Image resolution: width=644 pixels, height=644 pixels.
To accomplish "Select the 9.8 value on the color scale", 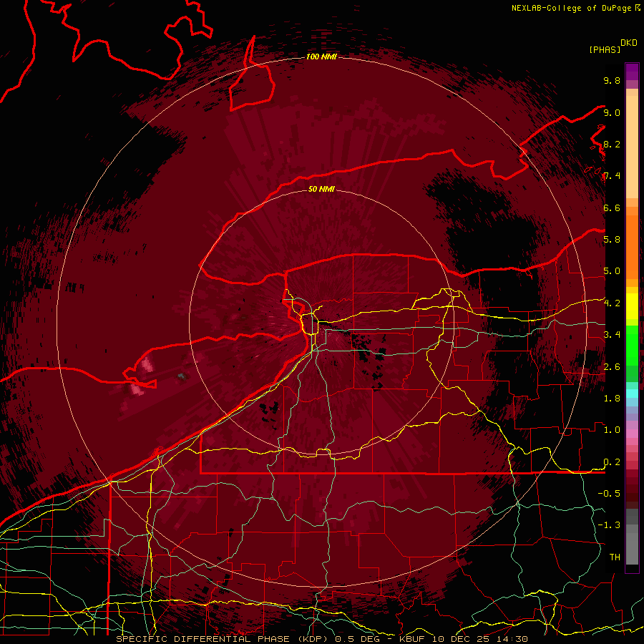I will [612, 80].
